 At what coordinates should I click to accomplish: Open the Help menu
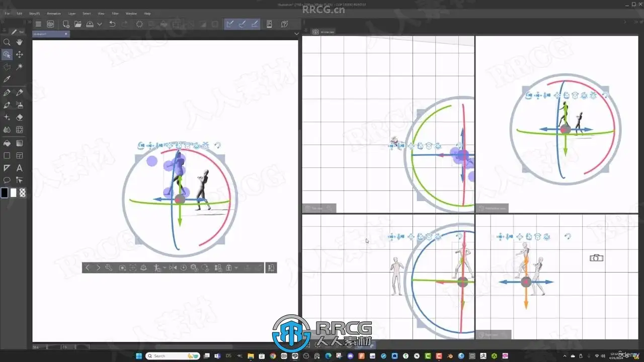pos(147,14)
